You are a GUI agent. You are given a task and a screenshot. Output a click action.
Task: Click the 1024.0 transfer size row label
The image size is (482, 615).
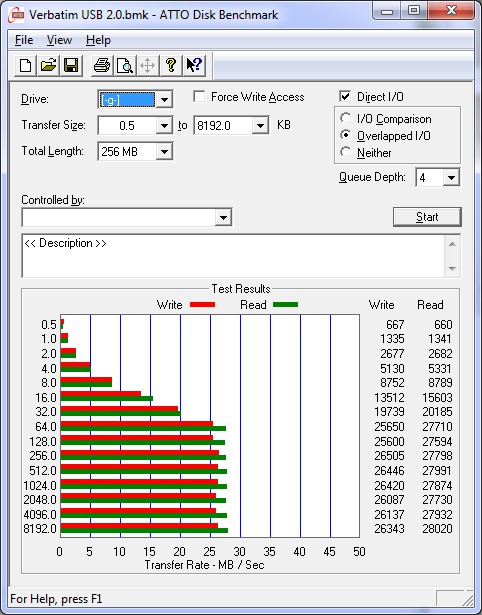[x=40, y=486]
